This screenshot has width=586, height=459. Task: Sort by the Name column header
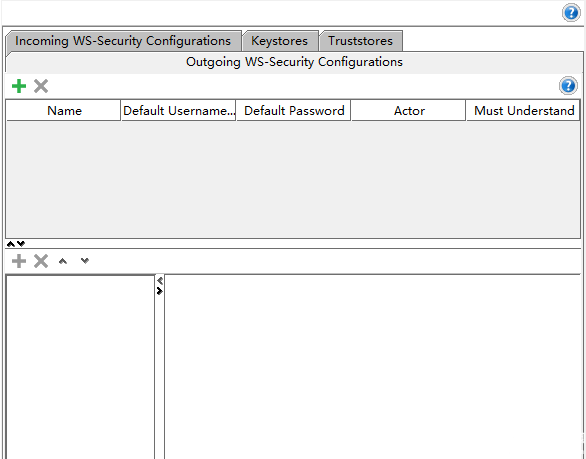pyautogui.click(x=64, y=111)
